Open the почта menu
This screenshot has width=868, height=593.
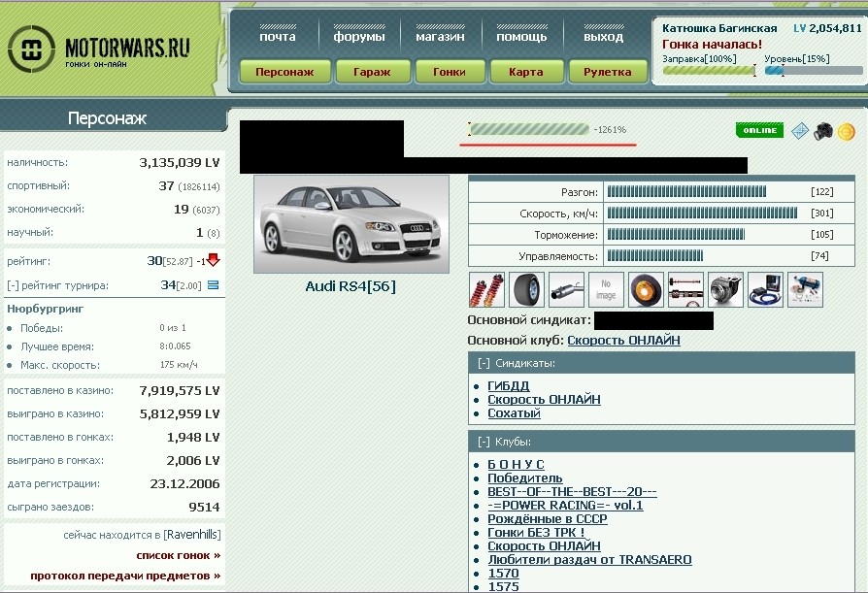278,37
